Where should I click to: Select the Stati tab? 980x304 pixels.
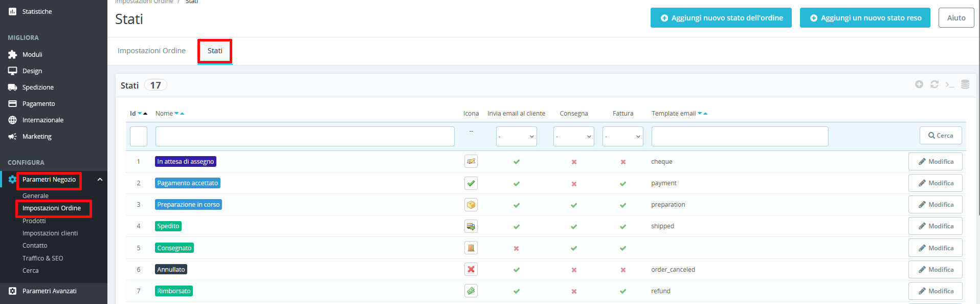(x=215, y=51)
